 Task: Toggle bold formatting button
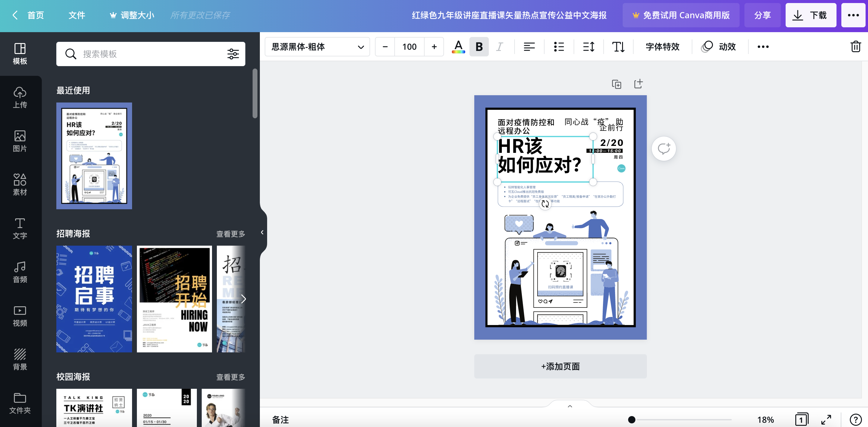479,46
